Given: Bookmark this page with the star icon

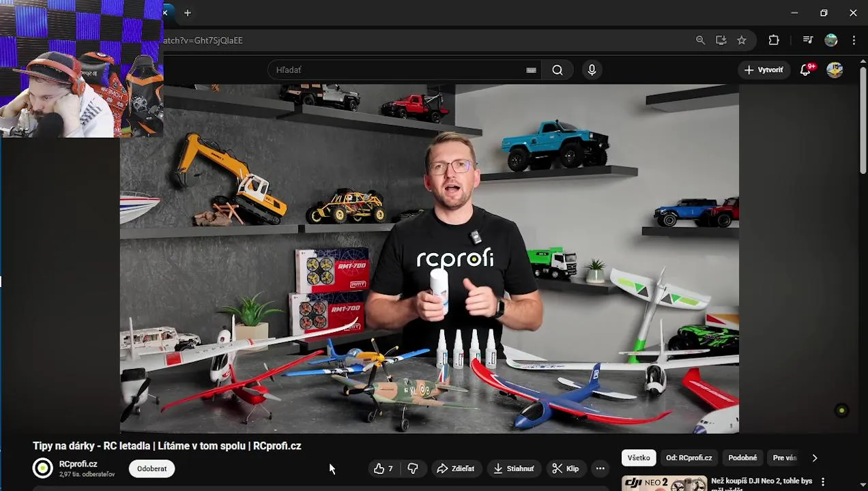Looking at the screenshot, I should point(741,40).
